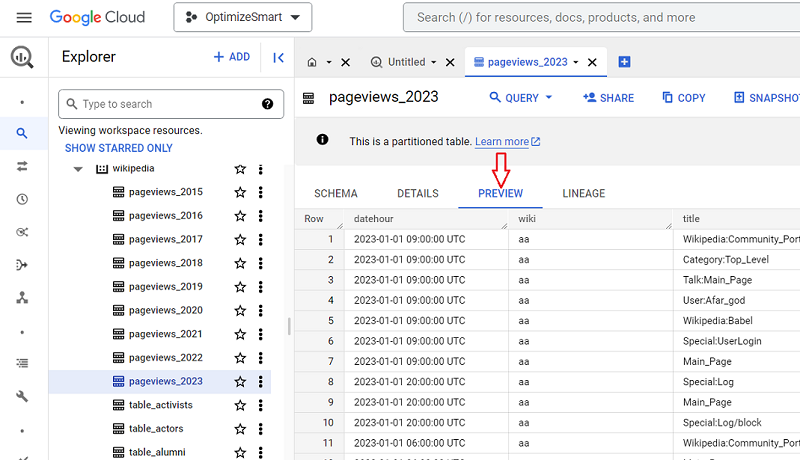Open the hierarchy-shaped icon in sidebar
This screenshot has width=800, height=460.
point(22,298)
